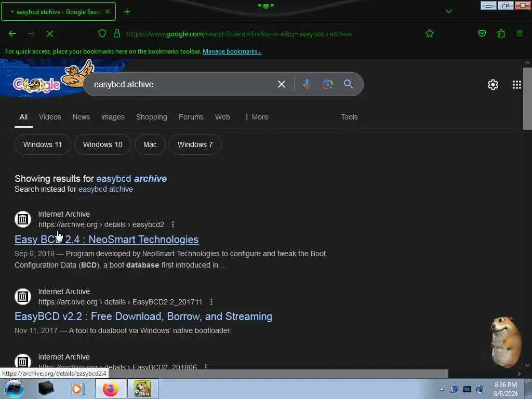Click Internet Archive favicon of first result
Image resolution: width=532 pixels, height=399 pixels.
(23, 219)
